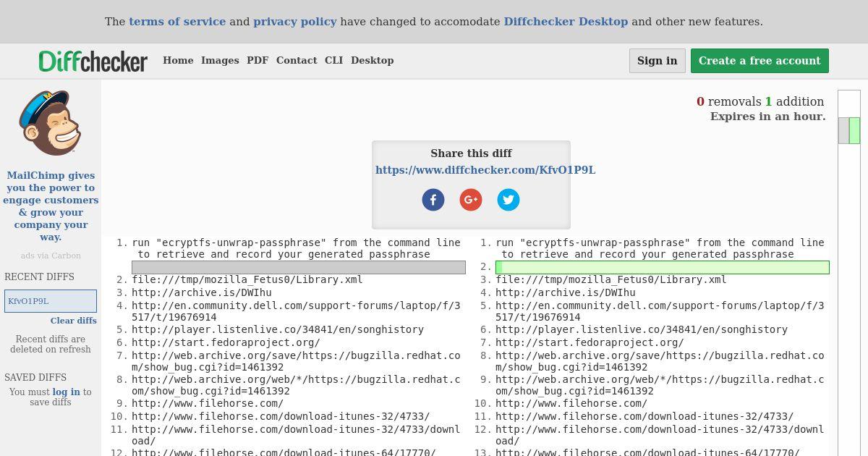The height and width of the screenshot is (456, 868).
Task: Click the gray empty line on left
Action: click(x=298, y=267)
